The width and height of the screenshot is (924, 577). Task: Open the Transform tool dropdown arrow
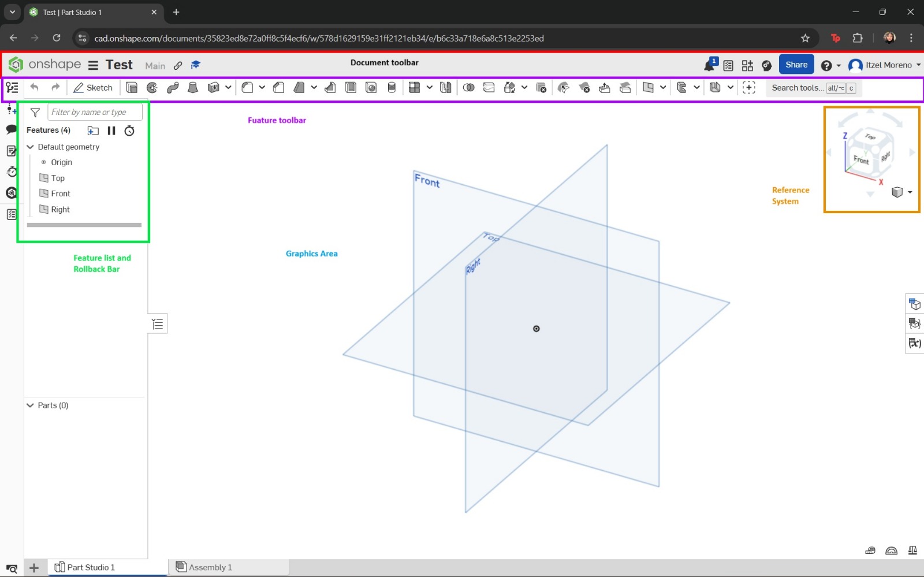(524, 88)
